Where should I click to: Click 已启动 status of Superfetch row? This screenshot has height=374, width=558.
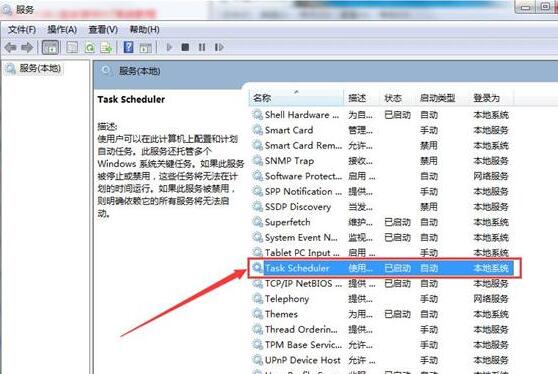pyautogui.click(x=398, y=222)
